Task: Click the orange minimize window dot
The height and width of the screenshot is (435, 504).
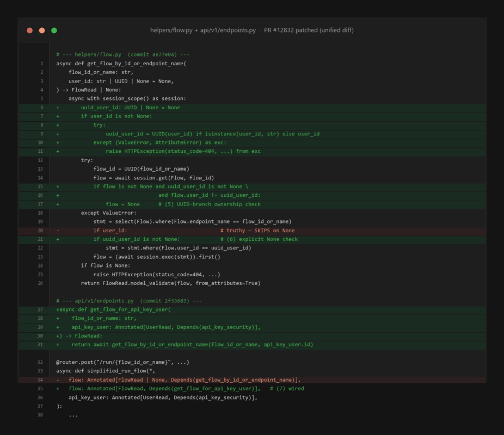Action: tap(42, 30)
